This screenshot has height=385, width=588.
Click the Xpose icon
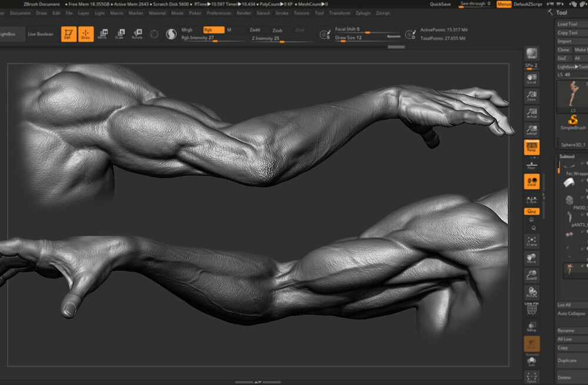click(x=532, y=377)
